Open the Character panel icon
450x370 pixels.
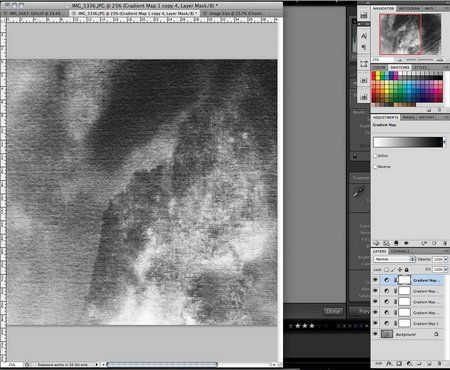[x=364, y=36]
